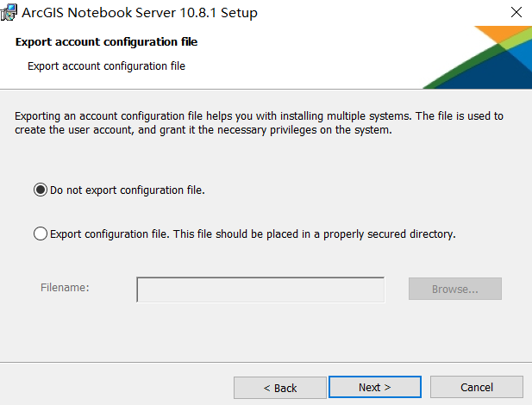
Task: Click the 'Filename:' label
Action: (65, 288)
